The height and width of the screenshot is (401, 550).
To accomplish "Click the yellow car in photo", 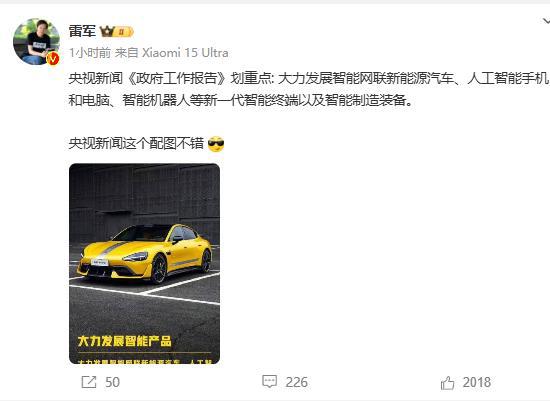I will click(x=145, y=253).
